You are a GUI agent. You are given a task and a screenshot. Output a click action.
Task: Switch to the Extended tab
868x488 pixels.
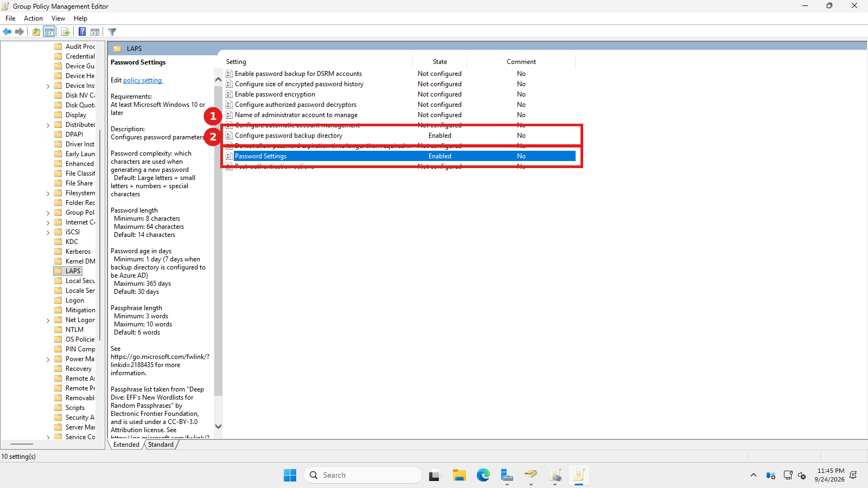(126, 445)
